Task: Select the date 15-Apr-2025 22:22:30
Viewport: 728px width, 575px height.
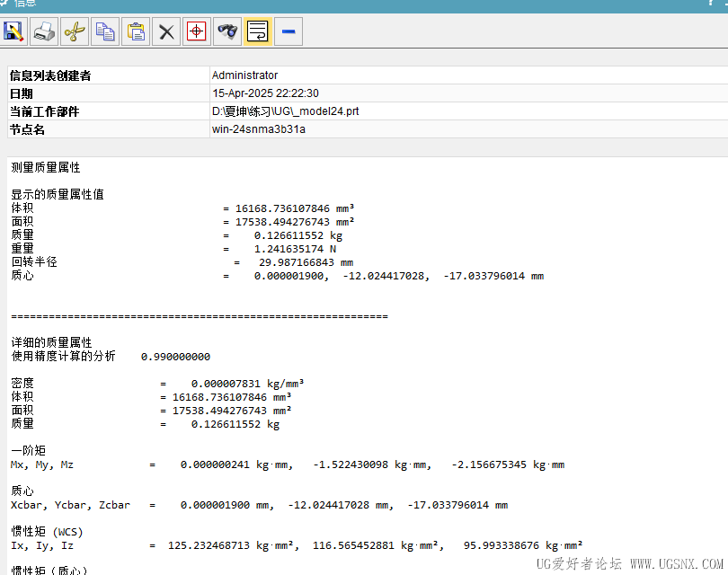Action: tap(265, 93)
